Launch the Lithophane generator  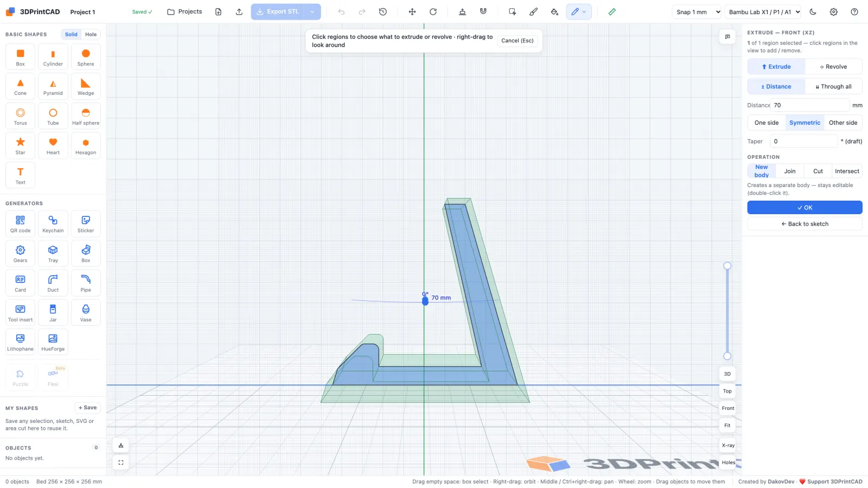pos(21,342)
